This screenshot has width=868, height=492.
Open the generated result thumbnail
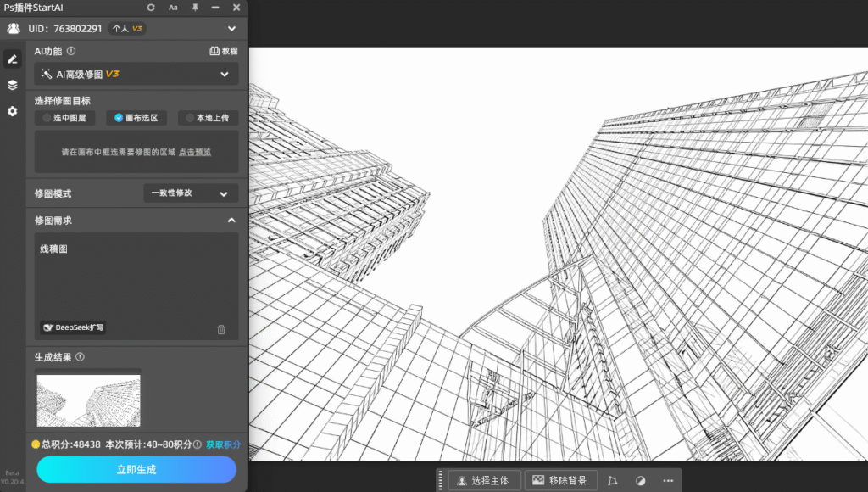point(89,400)
